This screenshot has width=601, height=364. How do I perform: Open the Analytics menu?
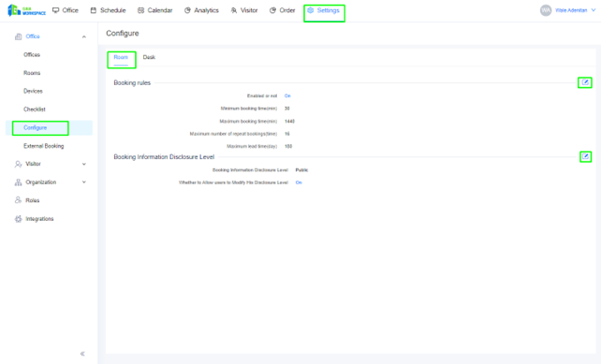pos(201,10)
